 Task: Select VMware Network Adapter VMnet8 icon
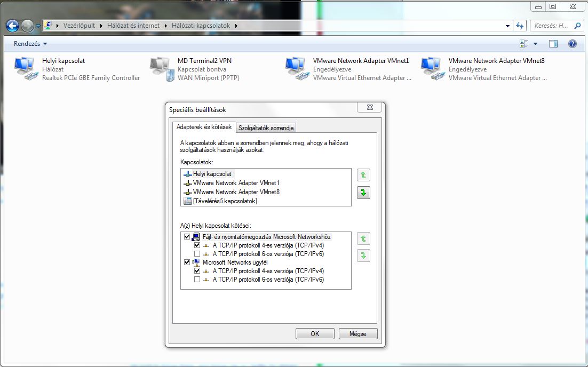(x=433, y=69)
